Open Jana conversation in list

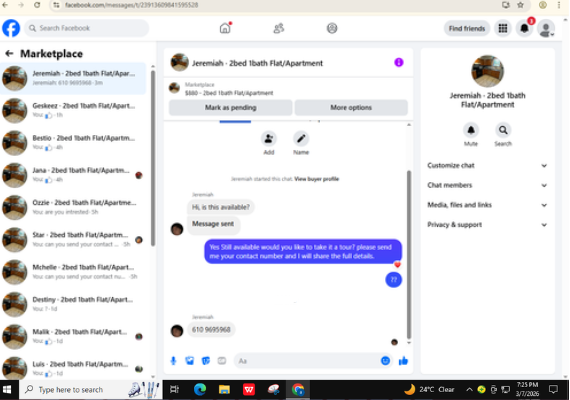tap(73, 175)
